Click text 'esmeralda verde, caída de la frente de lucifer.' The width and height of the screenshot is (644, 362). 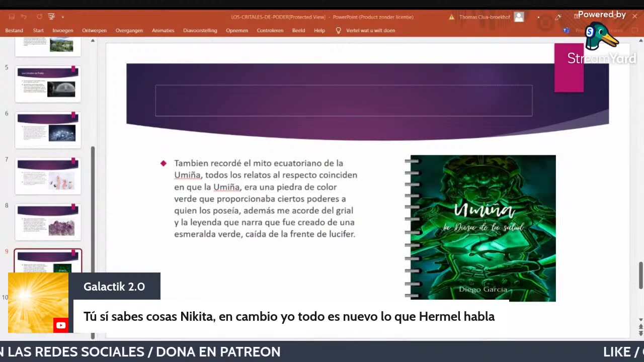point(265,234)
